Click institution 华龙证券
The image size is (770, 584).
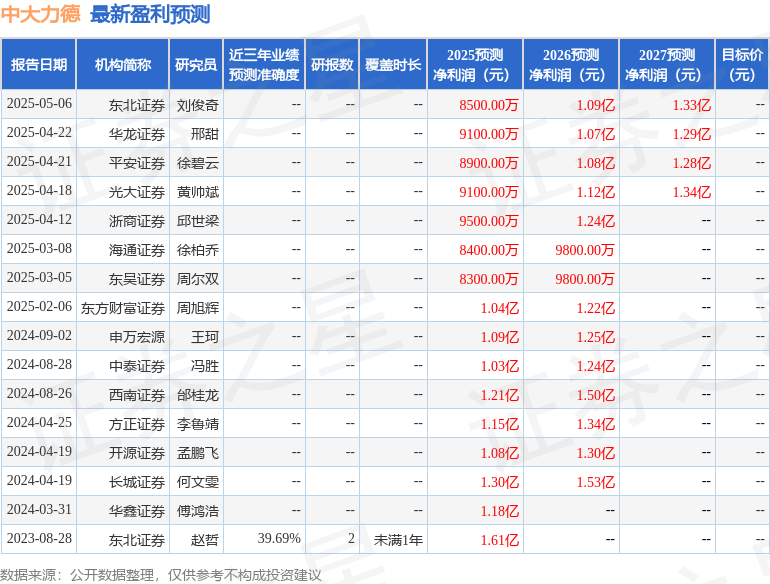(137, 134)
